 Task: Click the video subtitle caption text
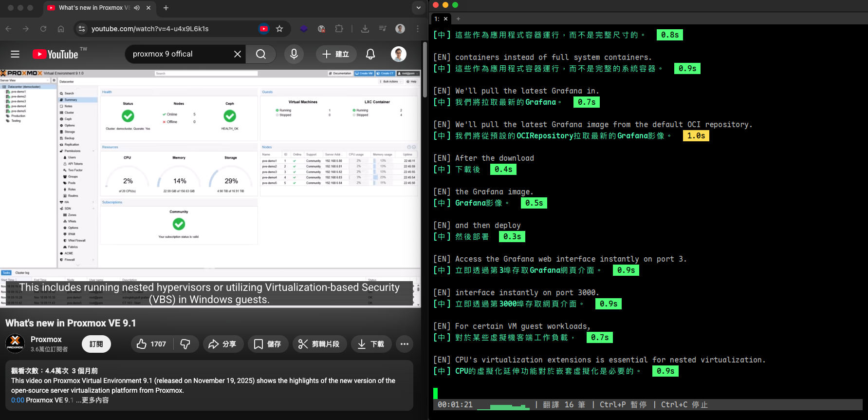pyautogui.click(x=210, y=293)
